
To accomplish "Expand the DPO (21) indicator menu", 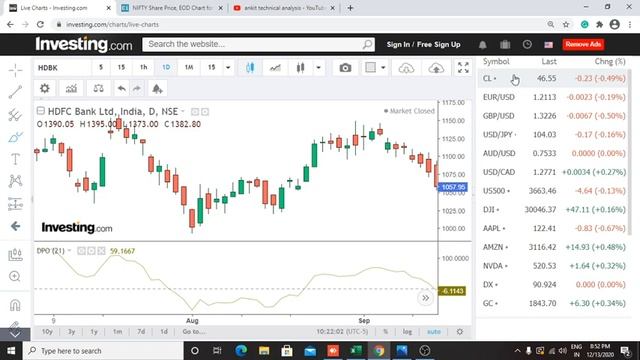I will (69, 251).
